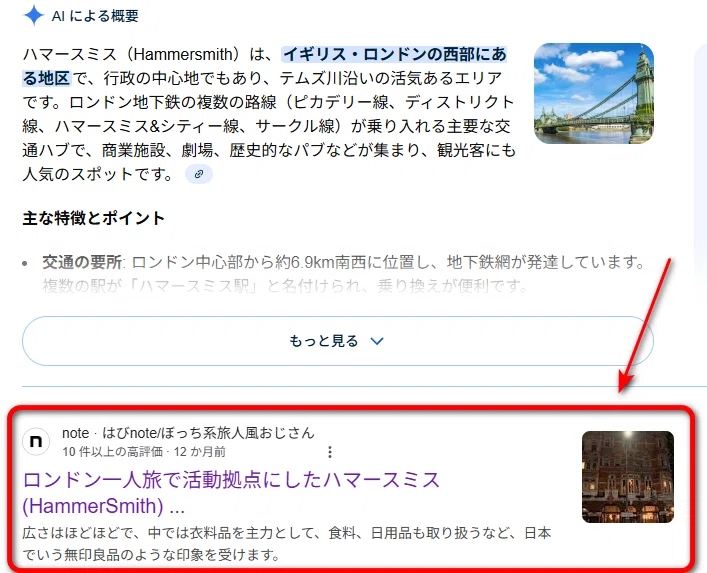Click the 主な特徴とポイント heading

point(93,218)
